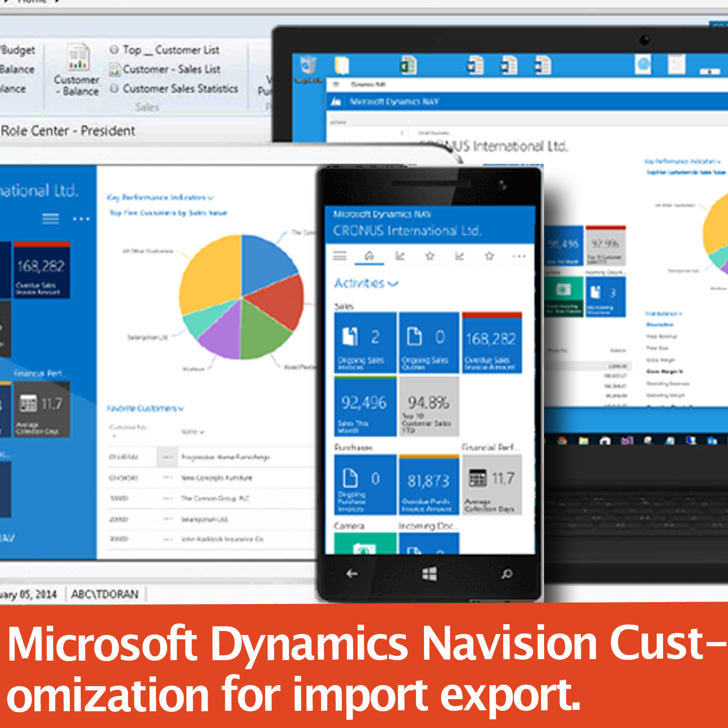Image resolution: width=728 pixels, height=728 pixels.
Task: Open 11.7 Average Collection Days phone tile
Action: 492,485
